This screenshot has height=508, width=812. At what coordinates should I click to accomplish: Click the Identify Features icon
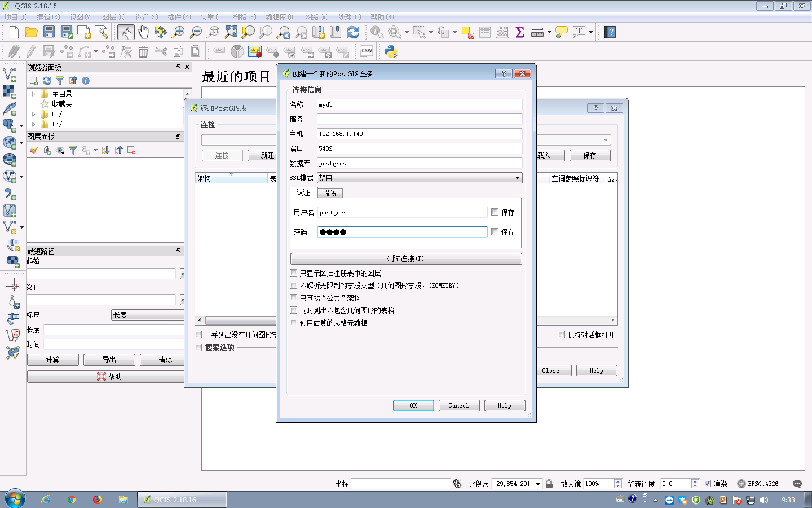click(377, 32)
